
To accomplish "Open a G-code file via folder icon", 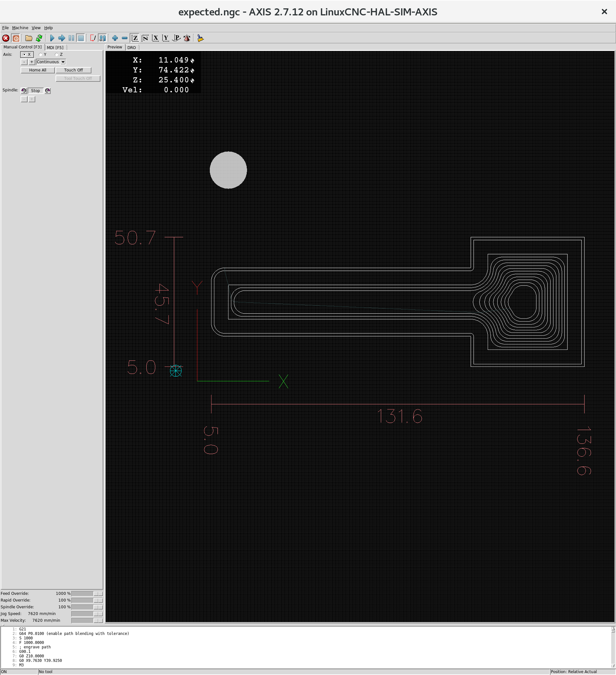I will 29,38.
